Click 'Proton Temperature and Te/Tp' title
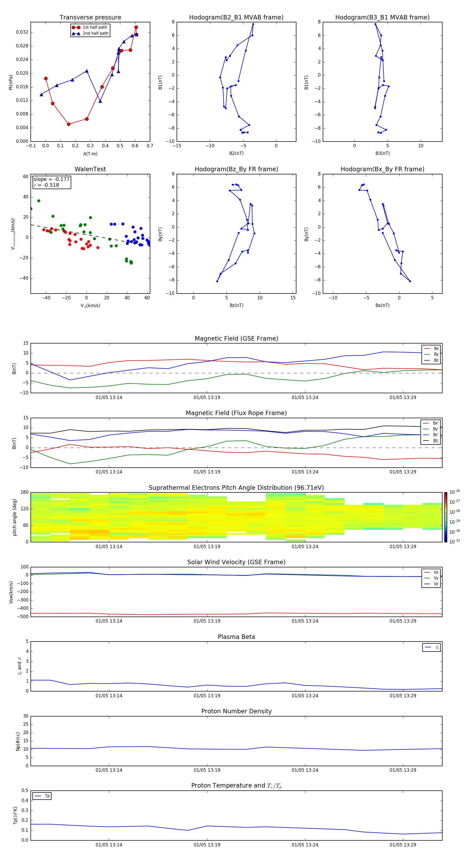This screenshot has height=868, width=473. (236, 786)
